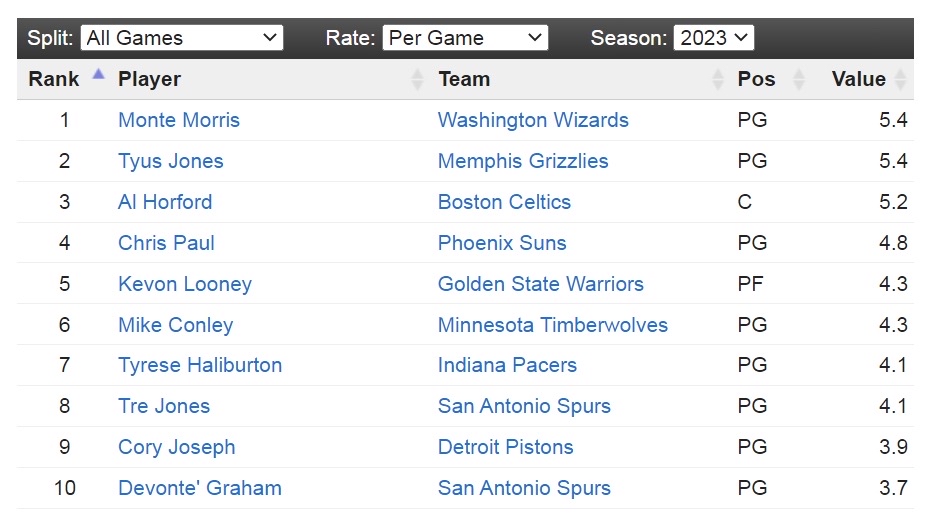The height and width of the screenshot is (515, 941).
Task: Sort table by the Team header
Action: (x=464, y=79)
